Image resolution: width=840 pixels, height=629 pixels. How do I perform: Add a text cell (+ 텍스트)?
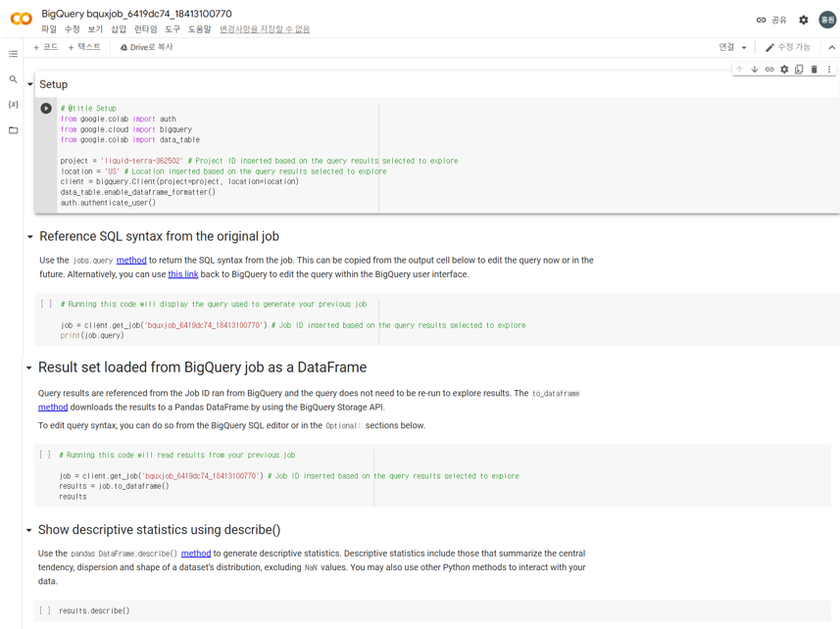(x=84, y=47)
